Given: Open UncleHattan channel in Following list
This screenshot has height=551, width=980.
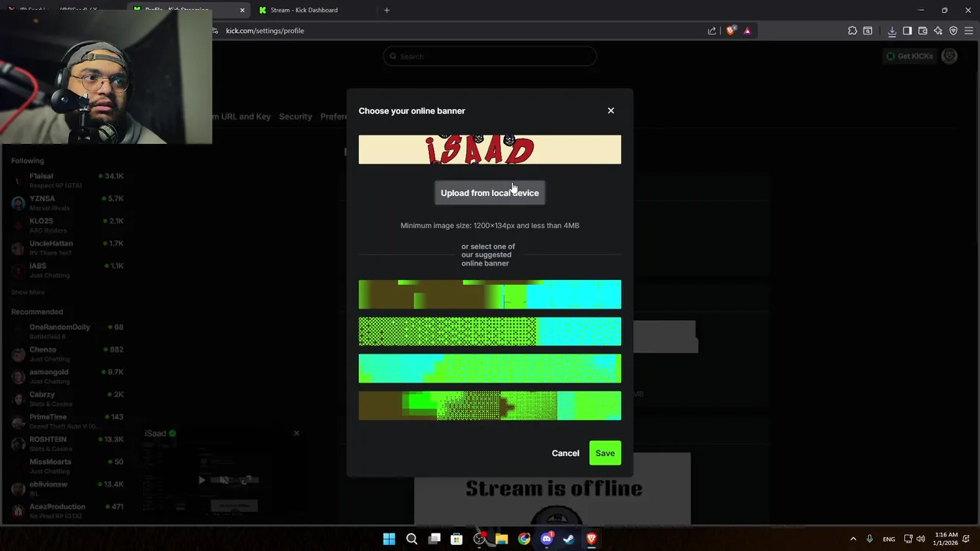Looking at the screenshot, I should pos(67,247).
